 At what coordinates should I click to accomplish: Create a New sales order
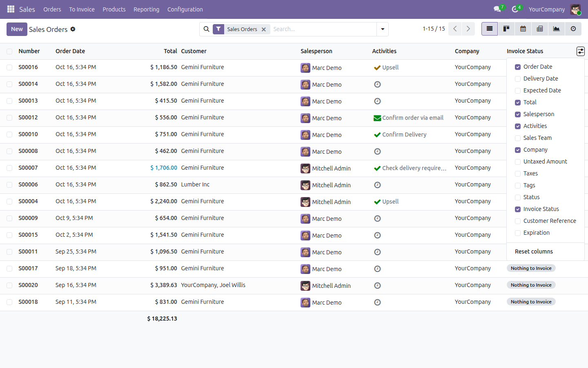point(17,29)
